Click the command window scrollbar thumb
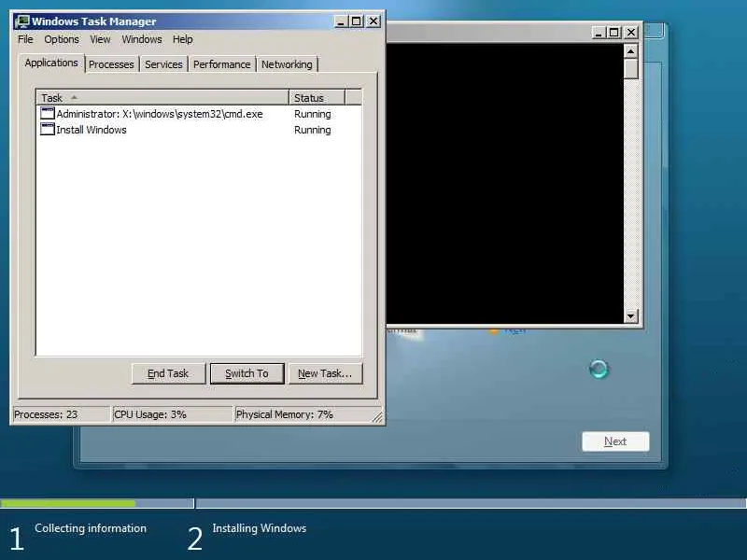Image resolution: width=747 pixels, height=560 pixels. (x=631, y=69)
